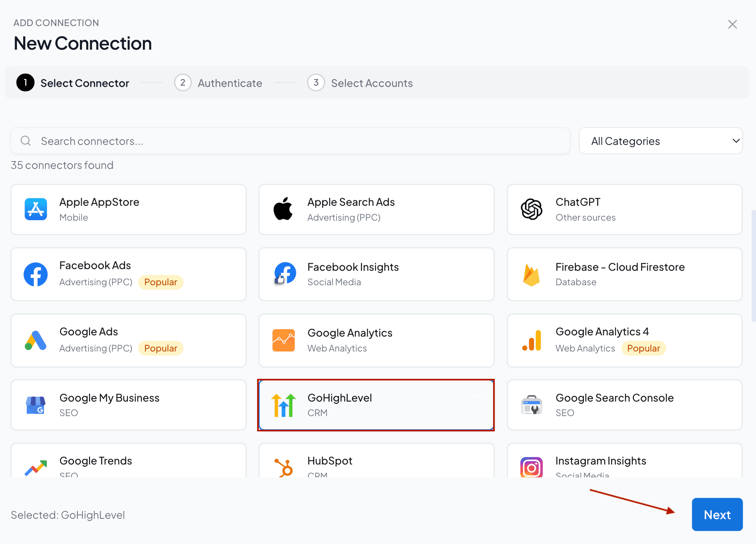
Task: Select the Instagram Insights connector title
Action: pos(601,461)
